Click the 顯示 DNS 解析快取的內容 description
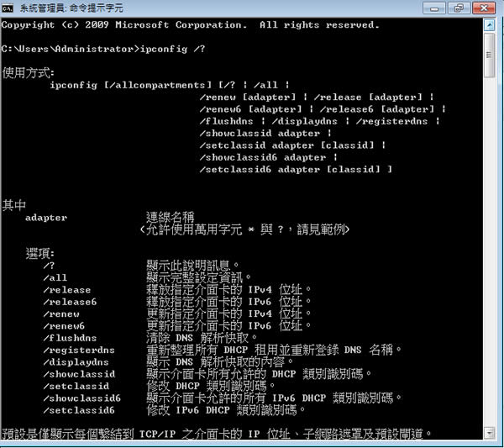Screen dimensions: 504x448 (x=219, y=362)
